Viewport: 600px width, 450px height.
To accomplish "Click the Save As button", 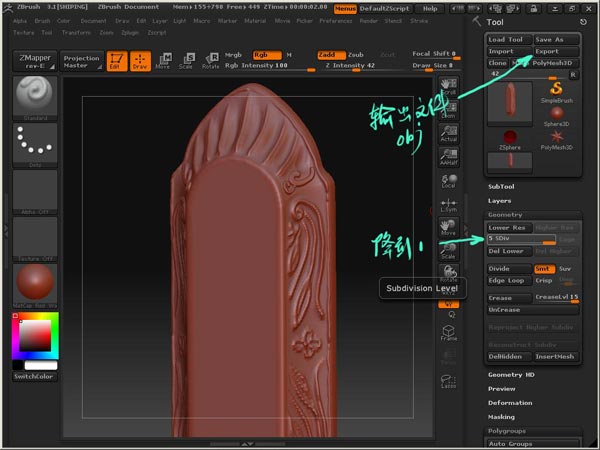I will click(x=556, y=39).
